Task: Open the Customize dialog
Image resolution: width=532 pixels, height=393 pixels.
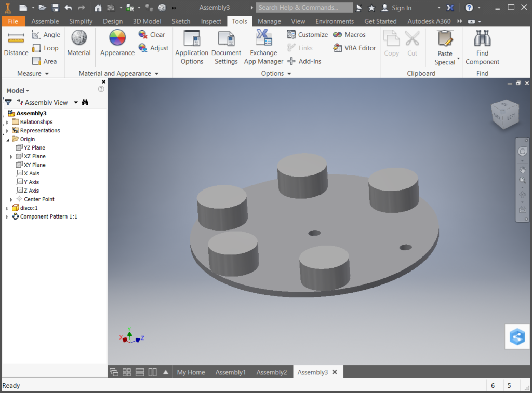Action: pos(308,35)
